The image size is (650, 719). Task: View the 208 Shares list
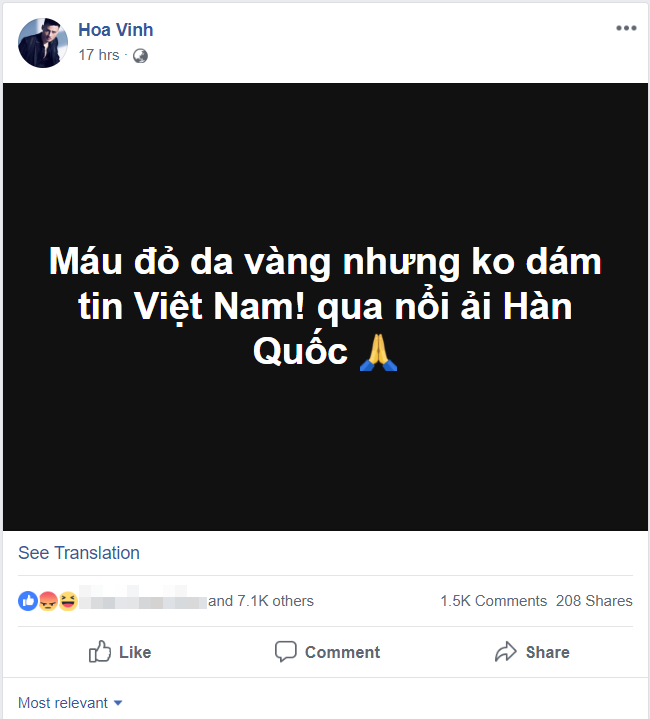tap(594, 601)
